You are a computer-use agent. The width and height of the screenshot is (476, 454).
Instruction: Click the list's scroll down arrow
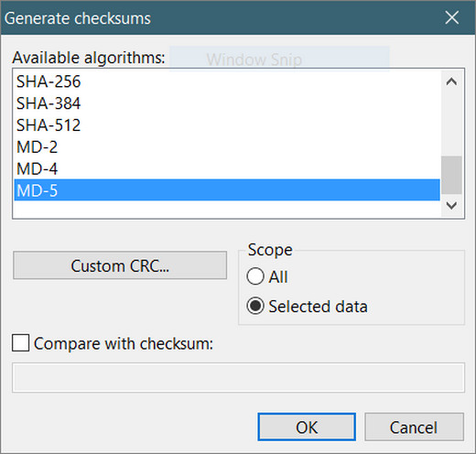pyautogui.click(x=451, y=205)
